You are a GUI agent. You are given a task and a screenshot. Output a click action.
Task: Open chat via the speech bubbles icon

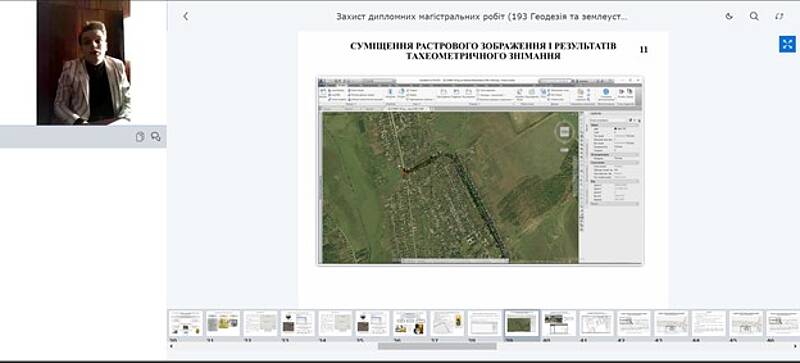pos(156,137)
